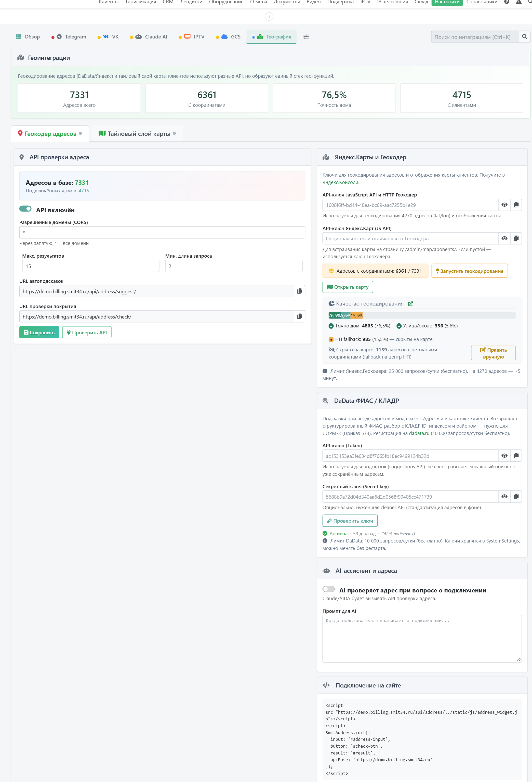Click the Открыть карту button

348,287
